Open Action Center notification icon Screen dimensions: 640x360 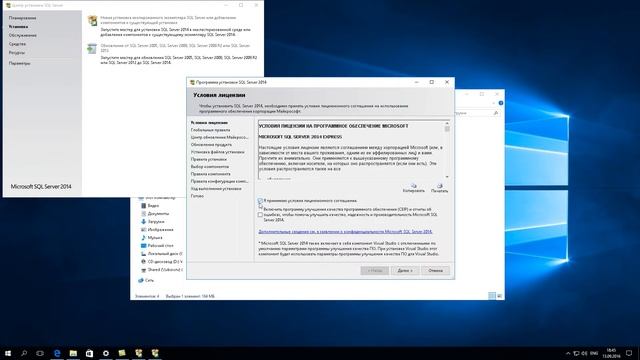(629, 353)
